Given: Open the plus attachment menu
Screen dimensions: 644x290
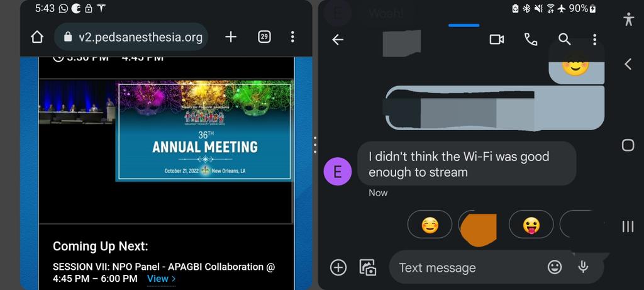Looking at the screenshot, I should [x=338, y=267].
